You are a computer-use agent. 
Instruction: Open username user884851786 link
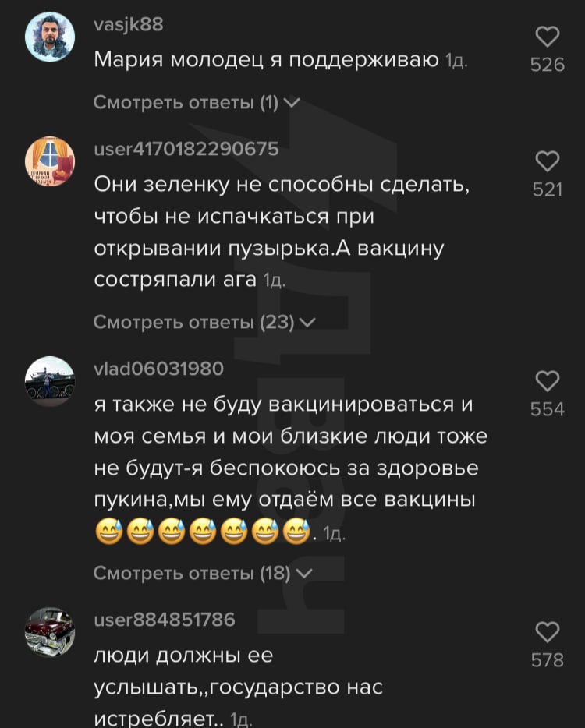click(x=165, y=620)
